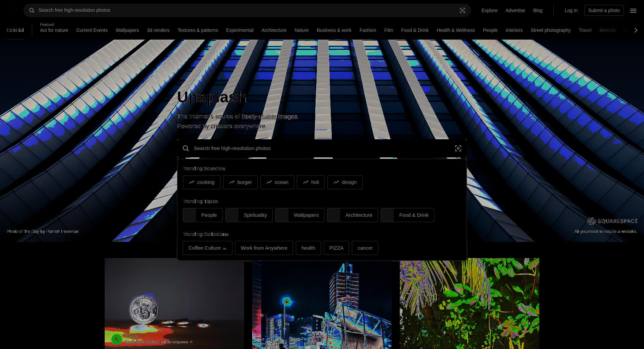Follow the freely-usable images link
This screenshot has height=349, width=644.
click(269, 116)
